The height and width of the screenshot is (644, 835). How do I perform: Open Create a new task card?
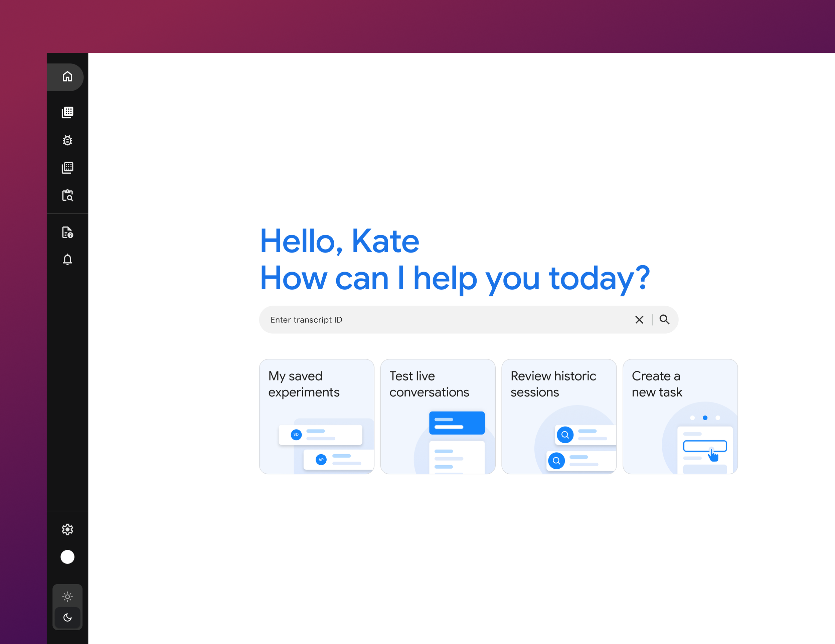coord(680,416)
